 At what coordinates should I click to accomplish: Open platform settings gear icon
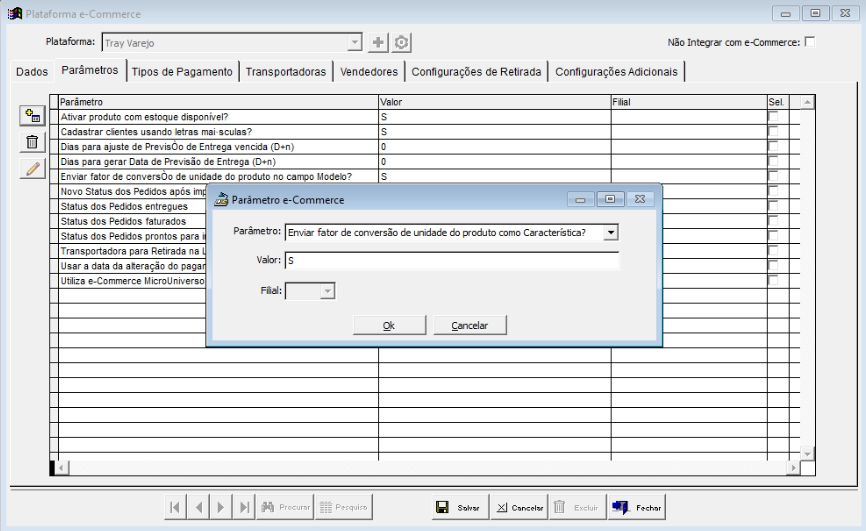402,42
